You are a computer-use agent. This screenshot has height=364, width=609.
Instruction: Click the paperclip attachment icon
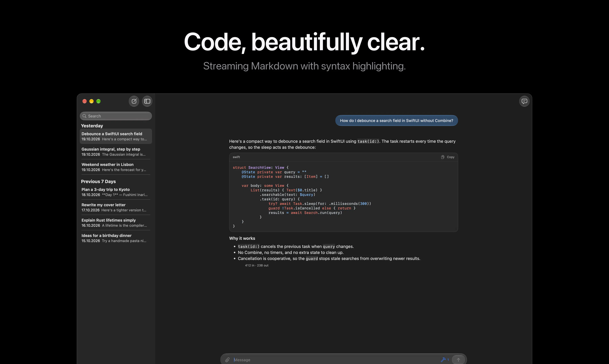point(227,360)
